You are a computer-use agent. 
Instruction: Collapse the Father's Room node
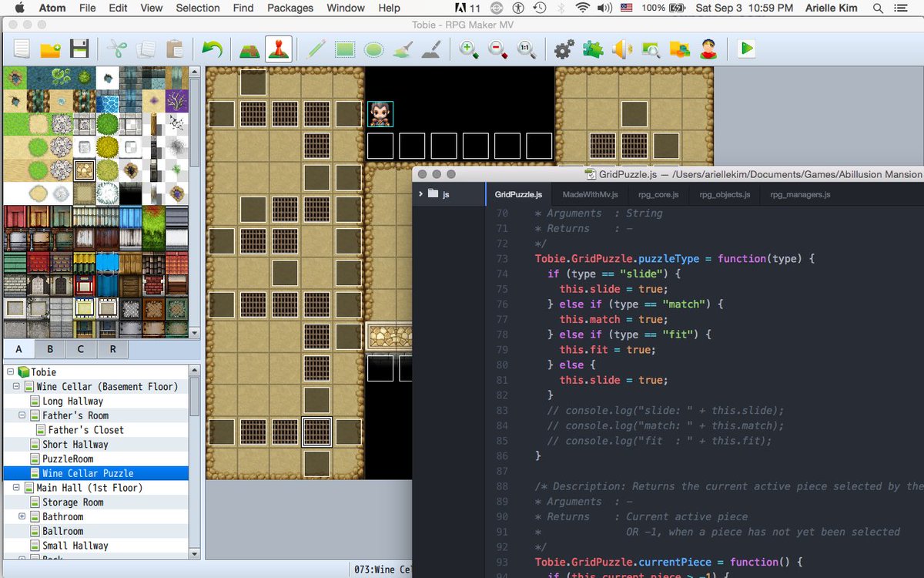(22, 415)
